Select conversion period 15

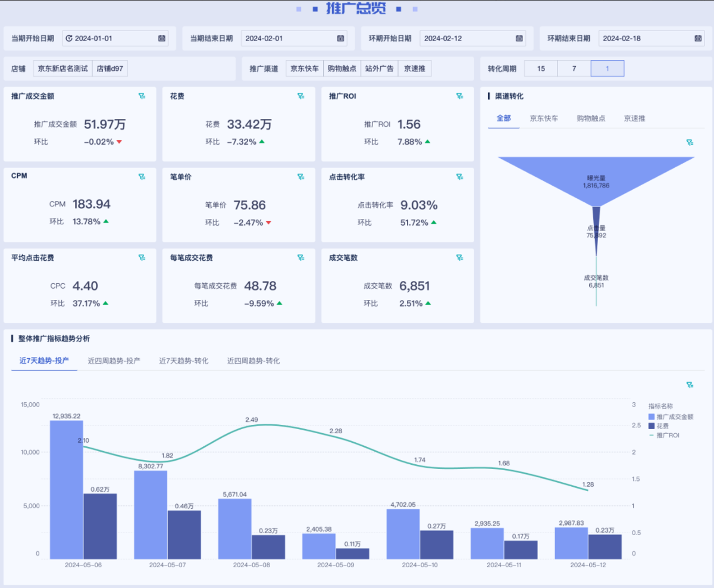(x=541, y=68)
